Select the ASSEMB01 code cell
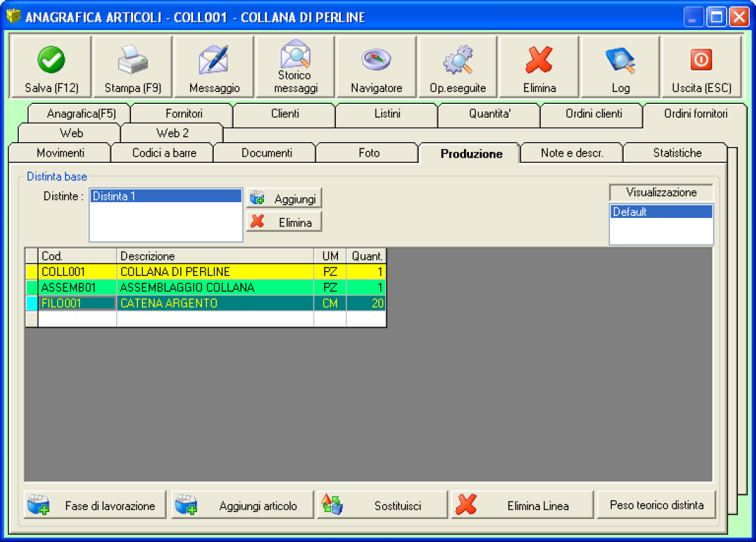This screenshot has width=756, height=542. tap(77, 287)
